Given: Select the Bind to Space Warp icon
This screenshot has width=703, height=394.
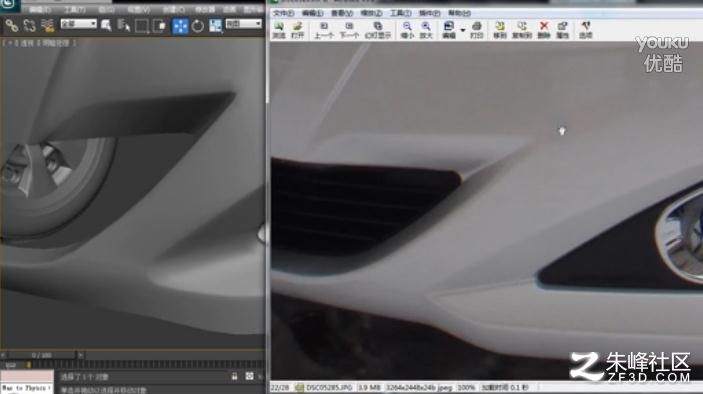Looking at the screenshot, I should [x=48, y=26].
